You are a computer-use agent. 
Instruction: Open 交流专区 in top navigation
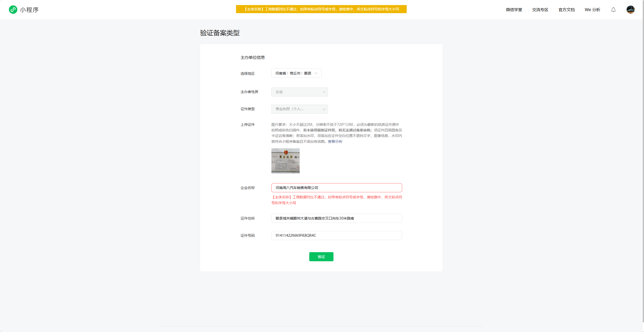tap(540, 10)
